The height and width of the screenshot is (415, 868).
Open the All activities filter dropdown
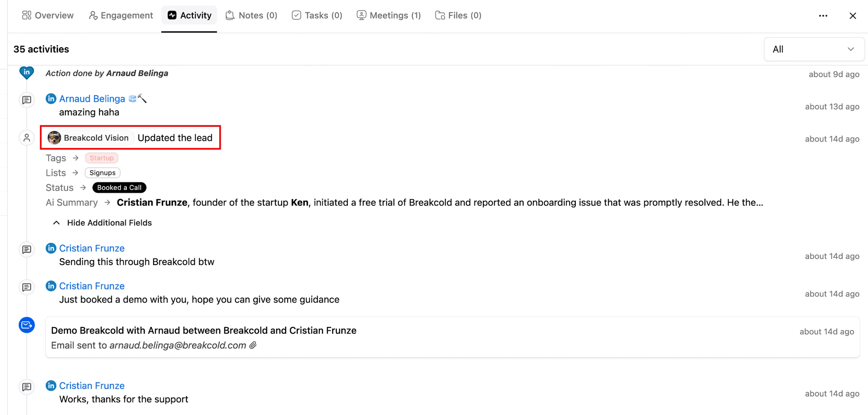[813, 49]
